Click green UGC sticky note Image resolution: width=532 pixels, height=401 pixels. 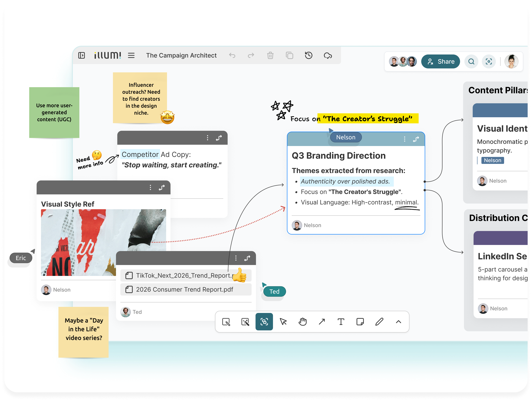tap(54, 112)
